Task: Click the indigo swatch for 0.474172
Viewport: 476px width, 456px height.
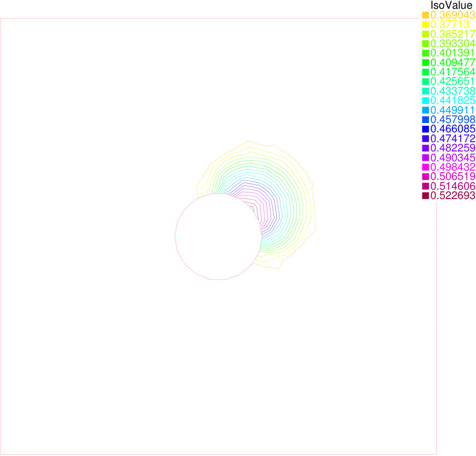Action: point(425,138)
